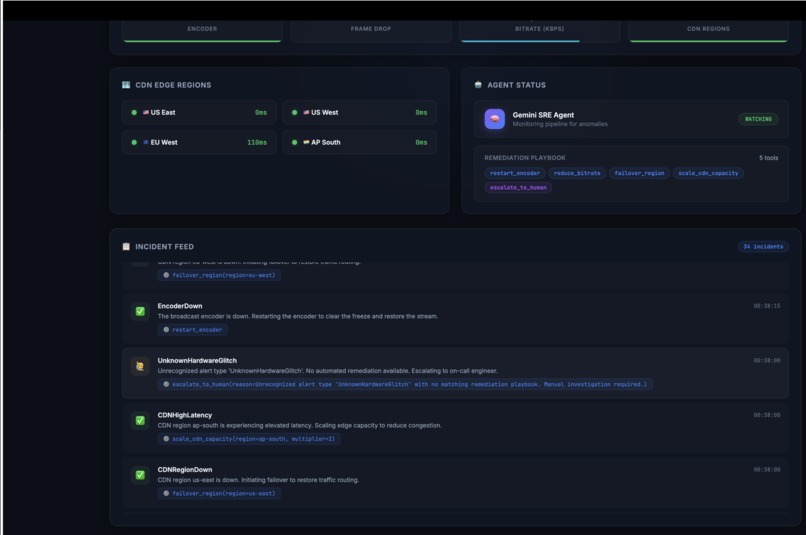
Task: Click the green check icon for CDNRegionDown us-east
Action: 140,475
